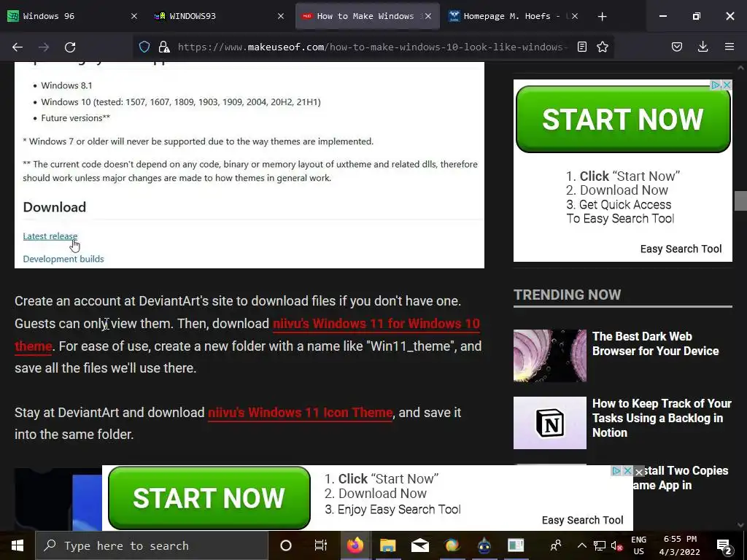Open the Notion logo article thumbnail
The width and height of the screenshot is (747, 560).
[550, 423]
